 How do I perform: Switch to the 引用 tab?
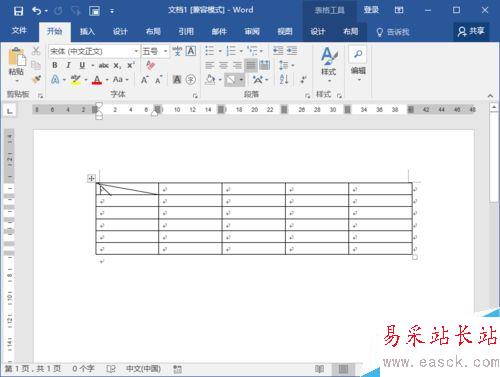coord(186,32)
